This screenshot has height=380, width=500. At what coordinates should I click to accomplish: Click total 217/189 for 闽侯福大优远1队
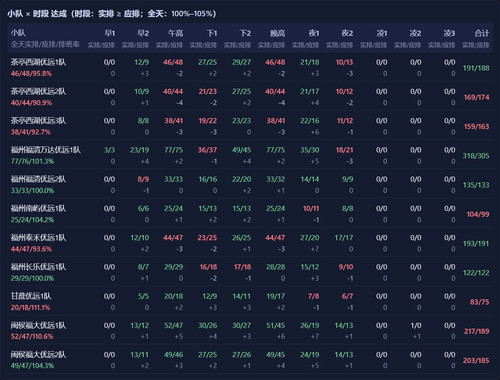pos(477,331)
